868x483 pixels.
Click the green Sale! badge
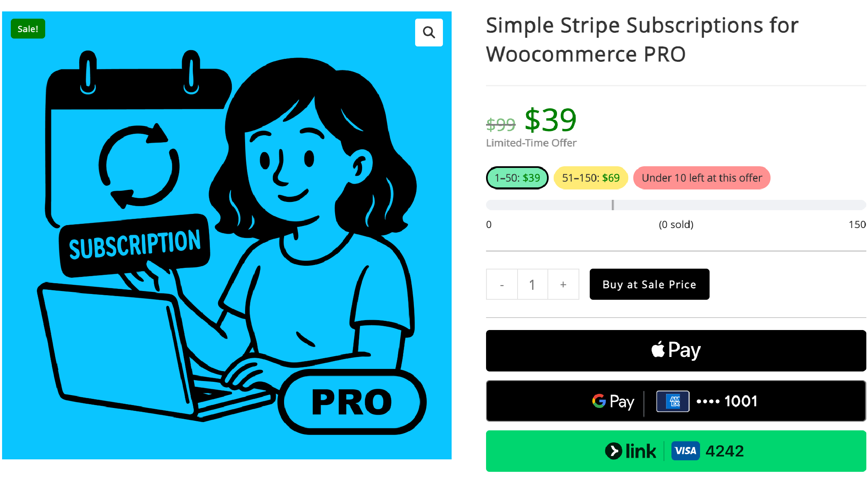28,29
